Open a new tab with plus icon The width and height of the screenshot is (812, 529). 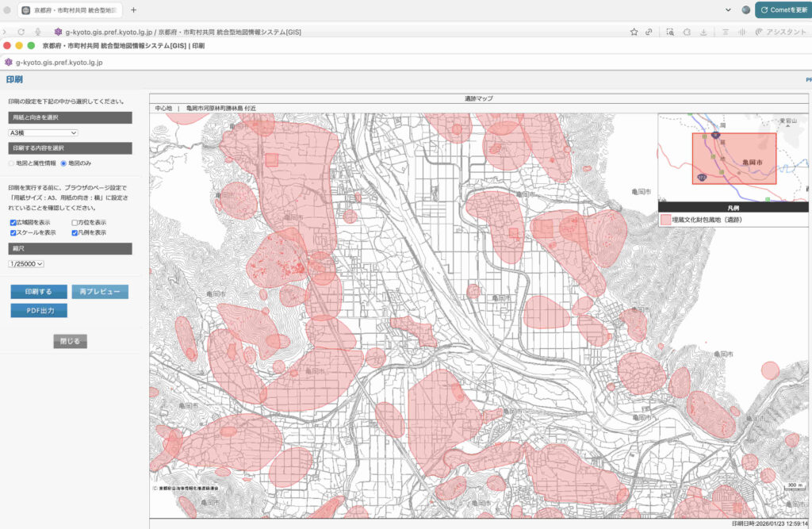133,10
